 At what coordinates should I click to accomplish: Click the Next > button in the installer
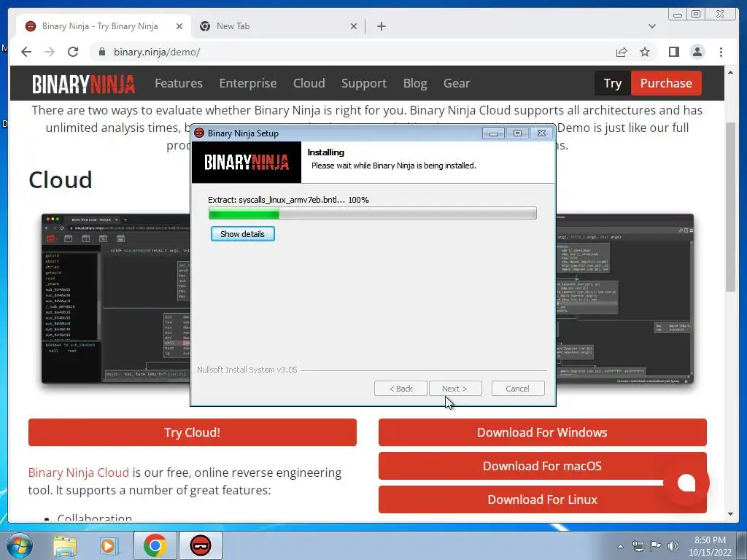pyautogui.click(x=455, y=389)
